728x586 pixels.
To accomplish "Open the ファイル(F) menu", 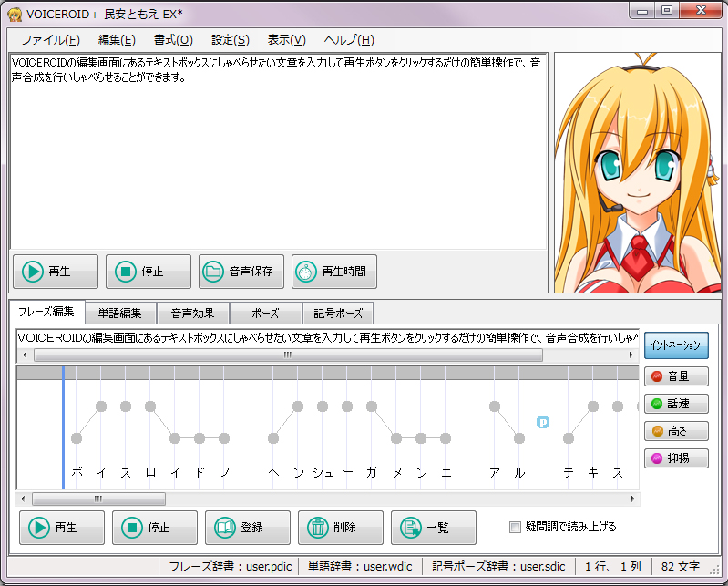I will [51, 40].
